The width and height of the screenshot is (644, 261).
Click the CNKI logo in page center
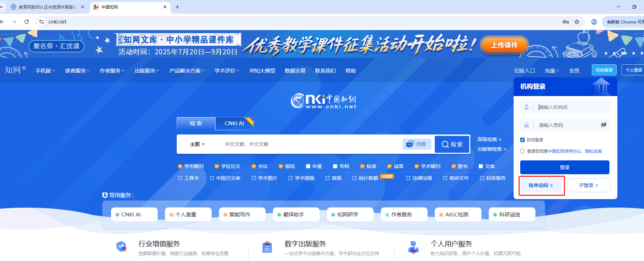coord(323,101)
